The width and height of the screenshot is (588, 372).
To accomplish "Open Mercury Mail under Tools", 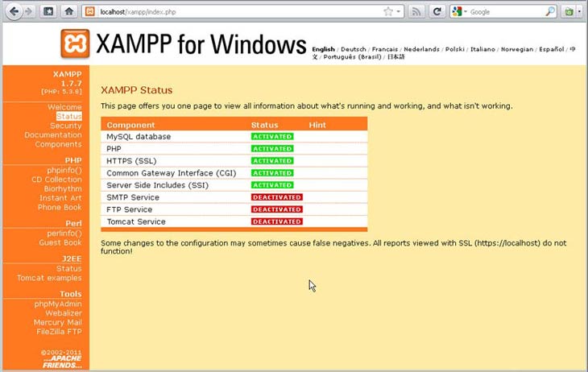I will [x=58, y=323].
